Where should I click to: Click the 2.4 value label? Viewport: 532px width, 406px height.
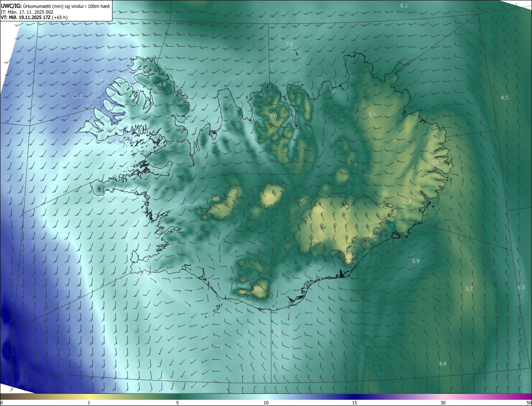[x=408, y=201]
